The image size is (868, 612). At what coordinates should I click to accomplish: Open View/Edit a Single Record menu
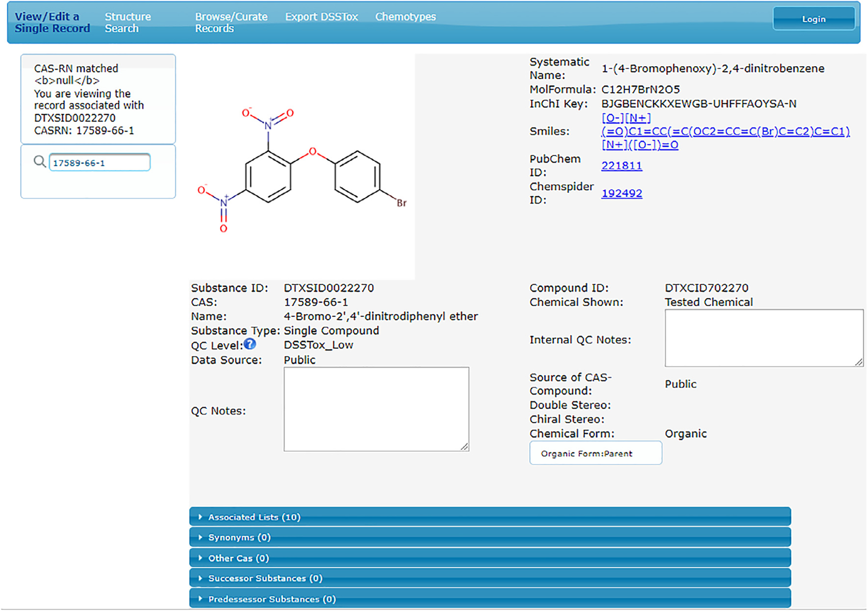(52, 22)
